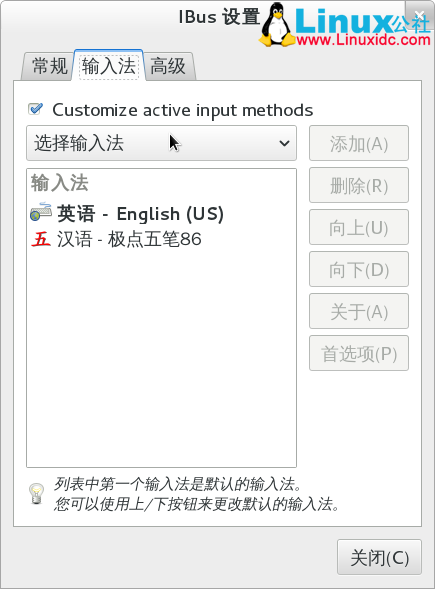The height and width of the screenshot is (589, 435).
Task: Click the 添加(A) button
Action: [x=359, y=143]
